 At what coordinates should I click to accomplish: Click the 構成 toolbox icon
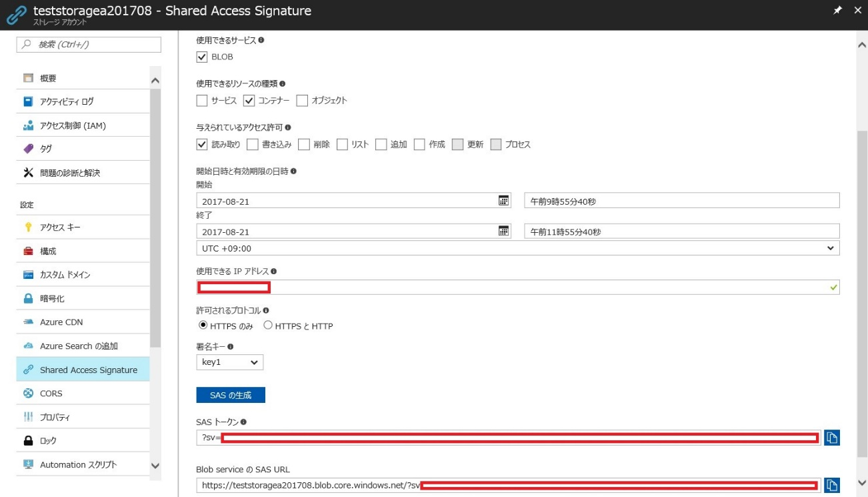[x=28, y=251]
